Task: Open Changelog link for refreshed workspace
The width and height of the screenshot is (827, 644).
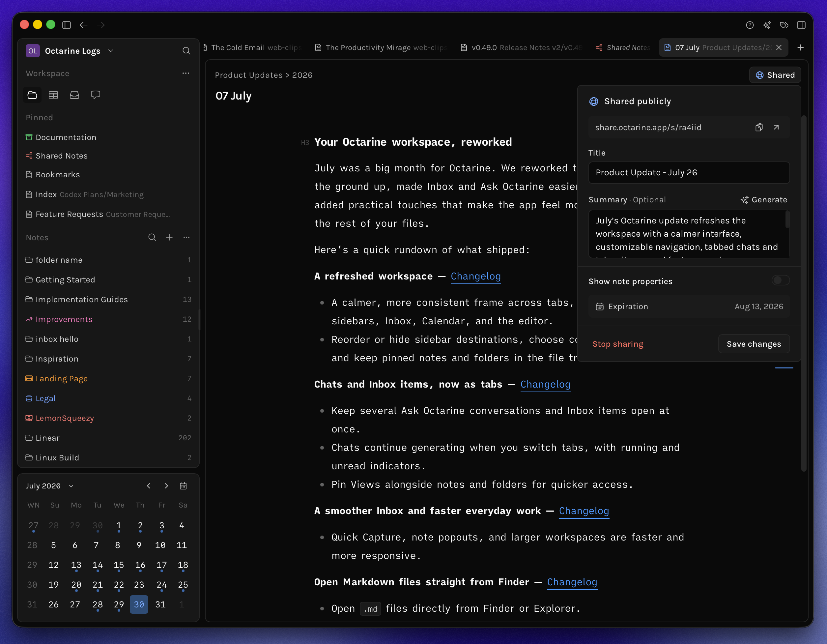Action: pos(475,276)
